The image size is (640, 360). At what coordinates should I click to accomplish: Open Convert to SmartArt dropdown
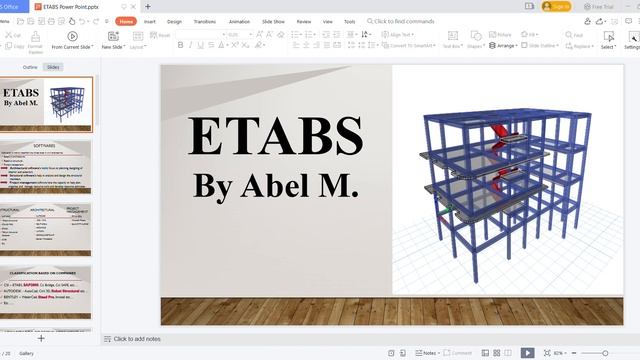pos(409,45)
